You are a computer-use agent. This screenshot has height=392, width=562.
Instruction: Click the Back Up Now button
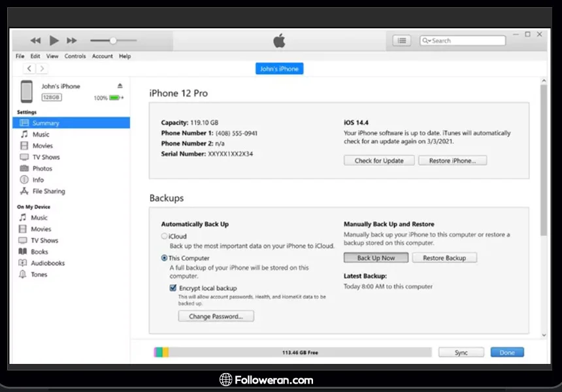376,258
